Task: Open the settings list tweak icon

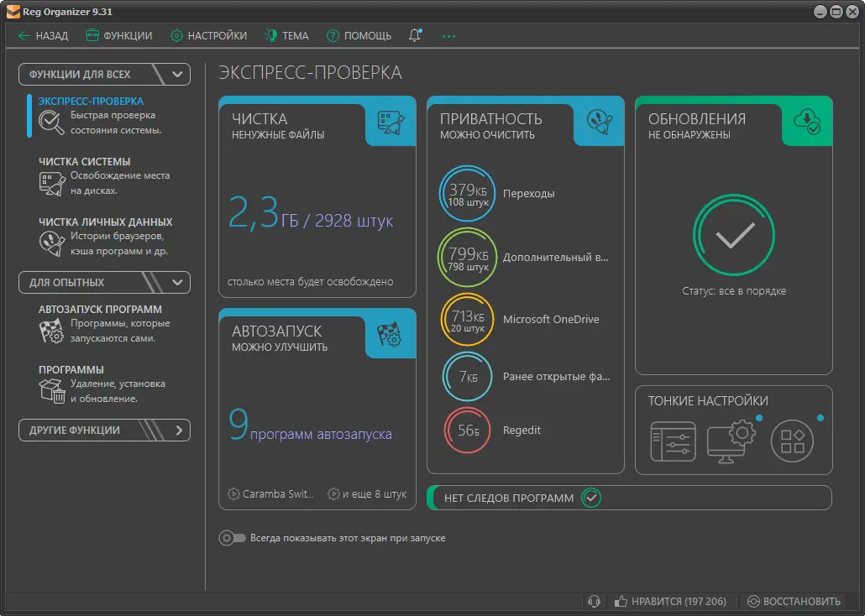Action: [673, 441]
